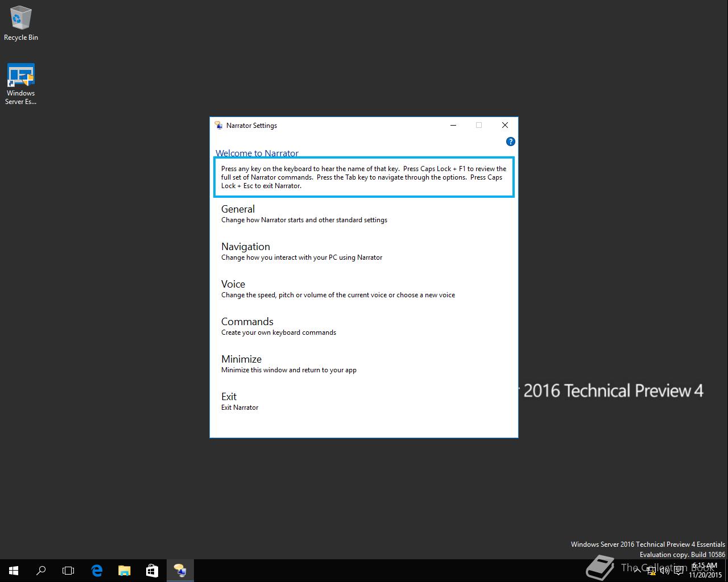Open the Commands settings link

click(x=247, y=322)
